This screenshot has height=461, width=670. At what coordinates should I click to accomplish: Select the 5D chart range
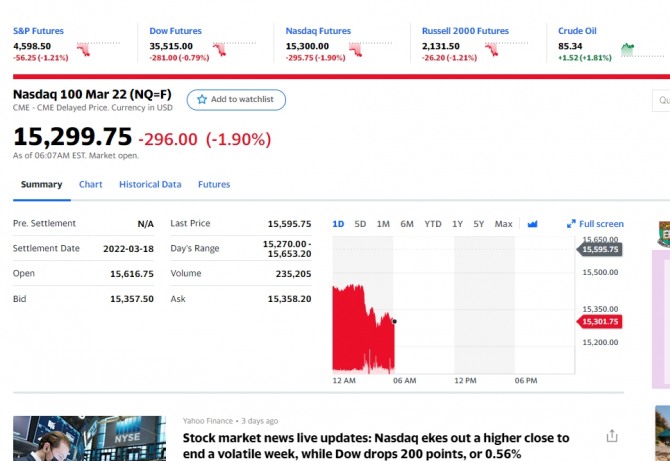pos(360,224)
